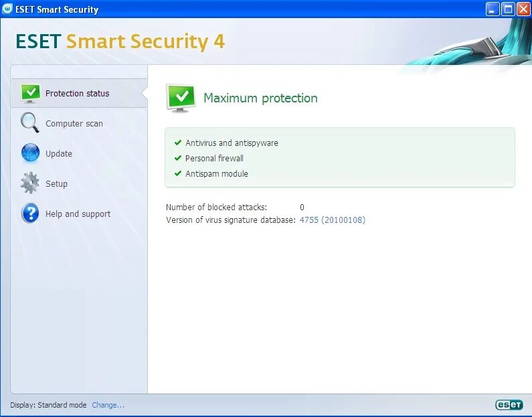Open the Setup section
Viewport: 532px width, 417px height.
coord(79,183)
